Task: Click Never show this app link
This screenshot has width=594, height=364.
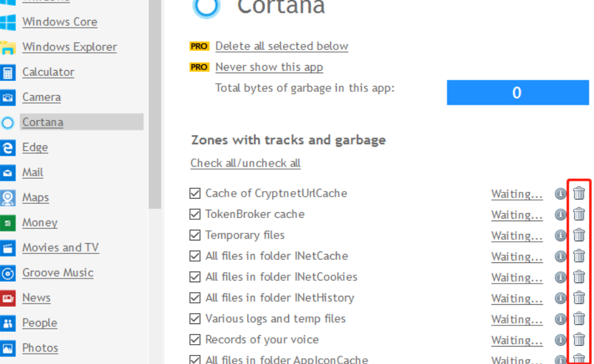Action: pos(269,67)
